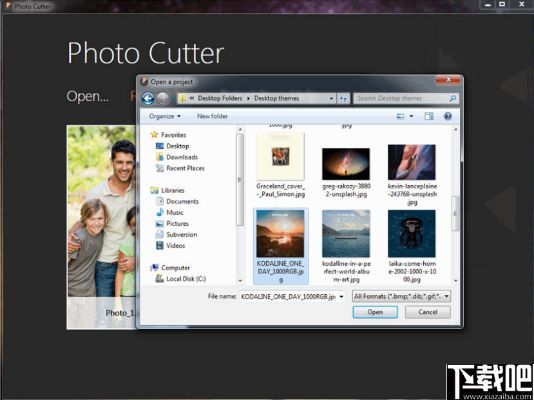Open the All Formats file type dropdown
This screenshot has width=534, height=400.
click(402, 297)
